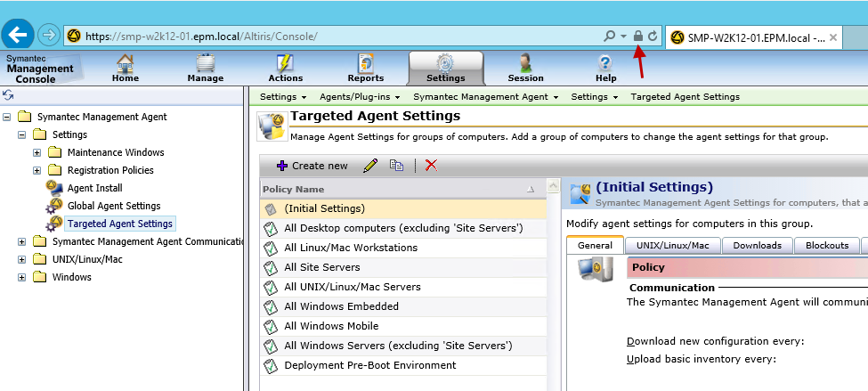Select Registration Policies tree item

[110, 170]
